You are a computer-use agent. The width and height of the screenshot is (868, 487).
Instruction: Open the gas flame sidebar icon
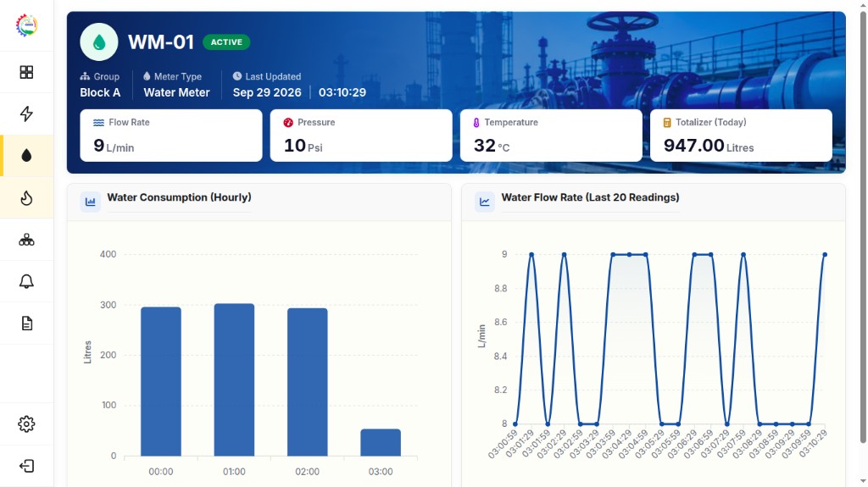coord(26,198)
